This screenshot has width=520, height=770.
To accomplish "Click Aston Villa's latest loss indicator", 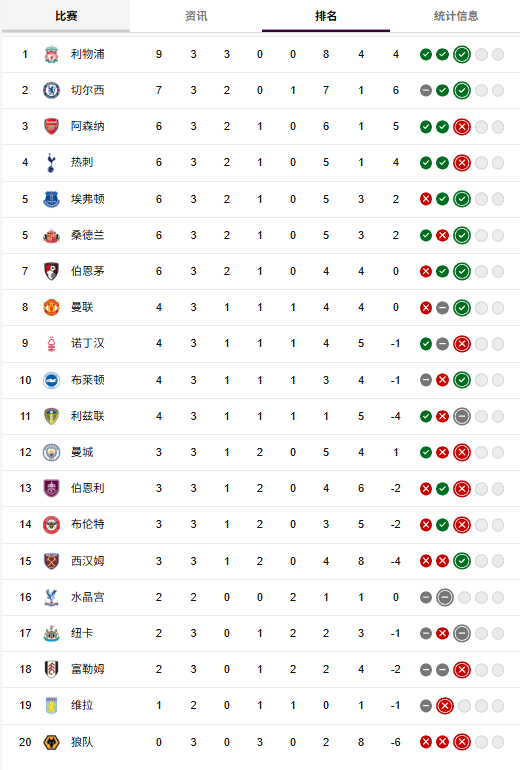I will [445, 706].
